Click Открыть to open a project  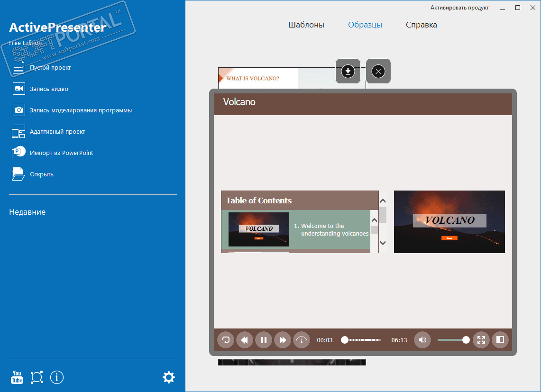click(32, 174)
